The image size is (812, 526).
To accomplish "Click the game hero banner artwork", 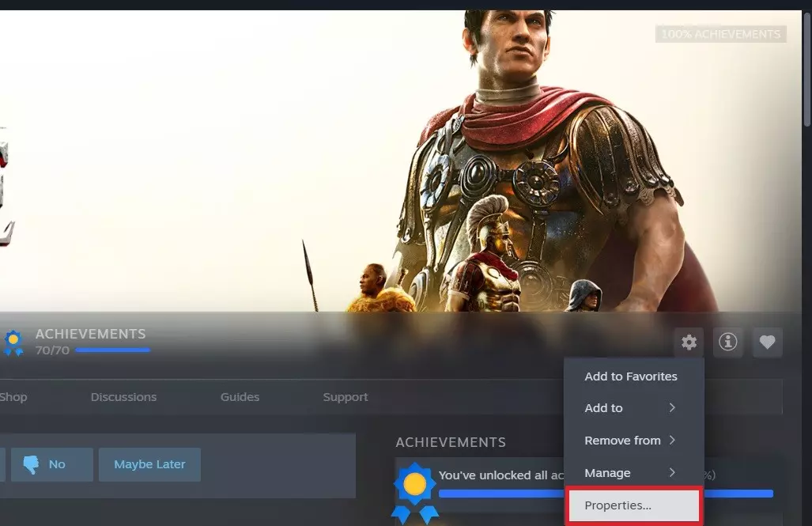I will pyautogui.click(x=401, y=161).
